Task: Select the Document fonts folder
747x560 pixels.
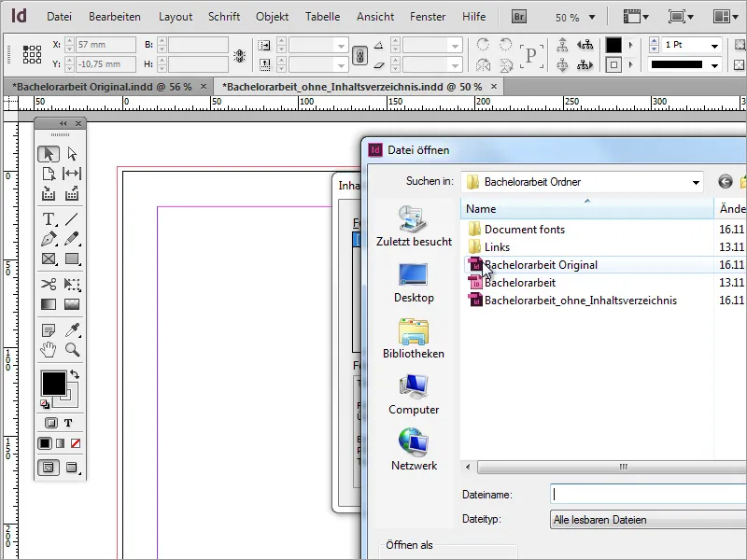Action: [x=516, y=229]
